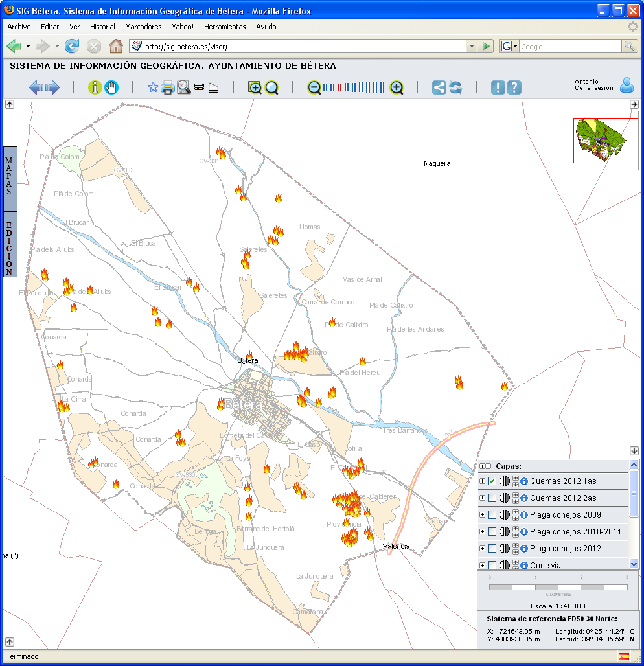Select the area measurement tool
644x666 pixels.
pyautogui.click(x=213, y=88)
